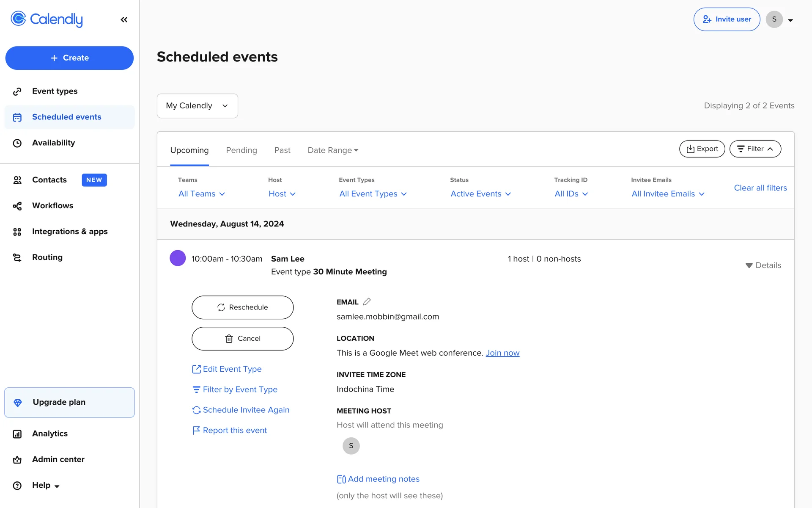Click the pencil icon next to EMAIL
Viewport: 812px width, 508px height.
(367, 302)
